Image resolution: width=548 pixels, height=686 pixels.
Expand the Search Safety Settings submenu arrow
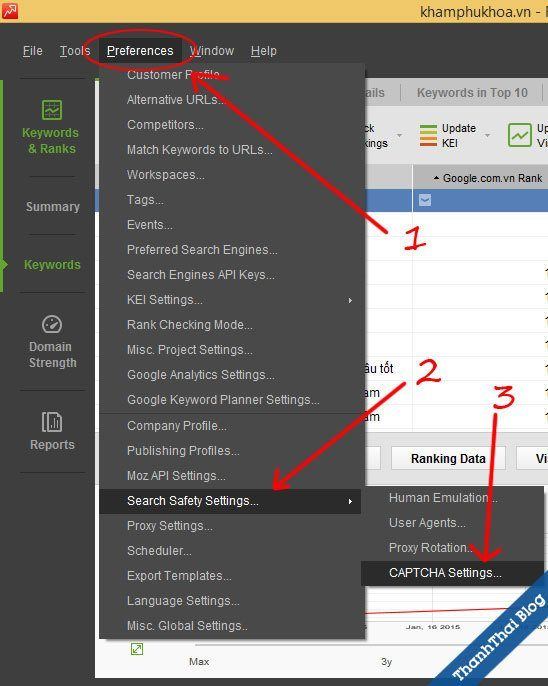click(350, 501)
